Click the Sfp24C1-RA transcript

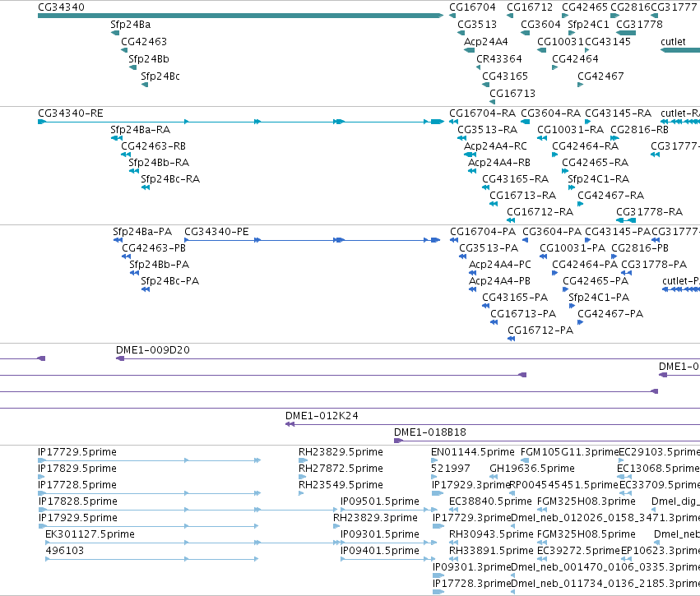[x=571, y=187]
